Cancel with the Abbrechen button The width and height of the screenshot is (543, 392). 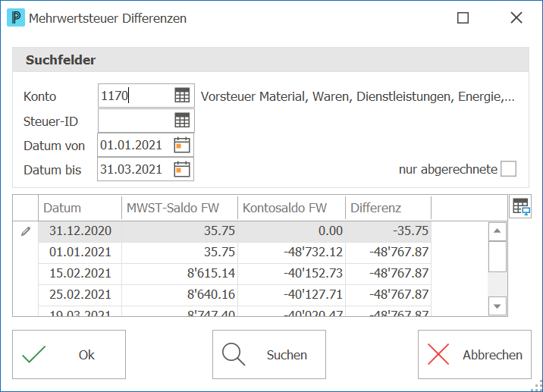(x=475, y=354)
